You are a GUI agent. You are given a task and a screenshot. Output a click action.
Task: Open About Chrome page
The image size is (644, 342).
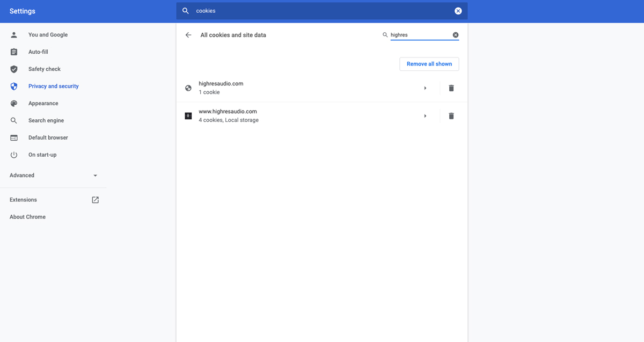[x=27, y=217]
